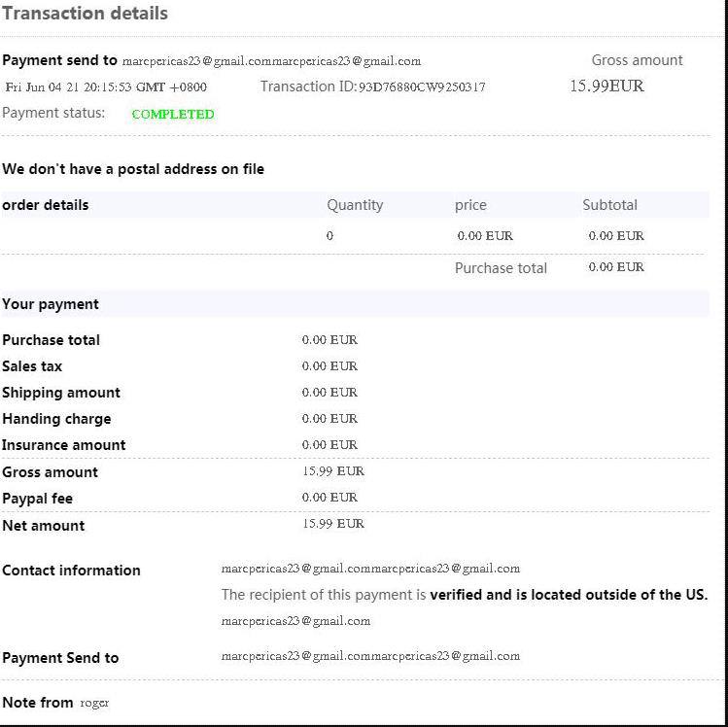Click the Shipping amount label
Screen dimensions: 728x727
pos(61,393)
